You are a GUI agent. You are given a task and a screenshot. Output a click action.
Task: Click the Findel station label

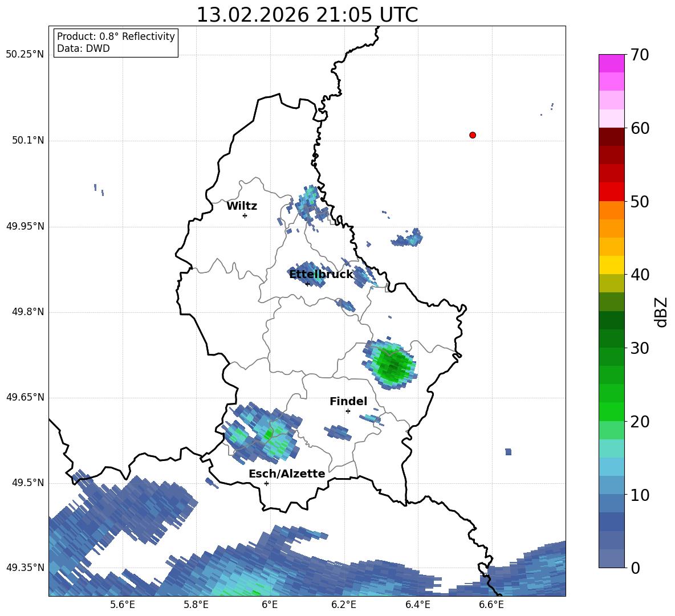coord(348,401)
